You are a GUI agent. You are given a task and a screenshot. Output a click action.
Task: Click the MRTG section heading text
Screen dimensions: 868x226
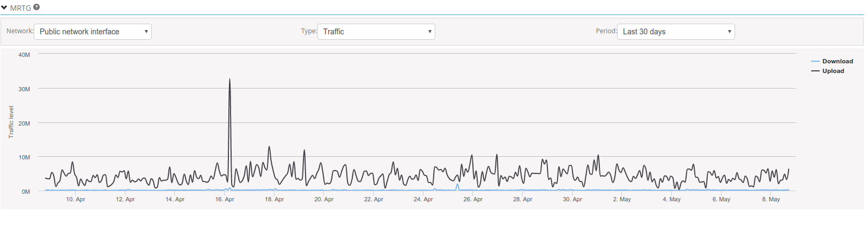tap(20, 8)
